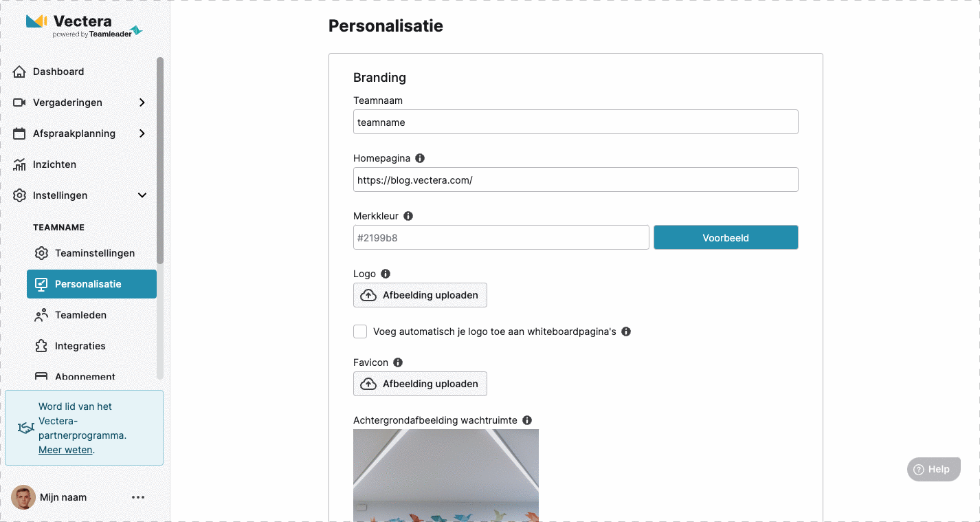The height and width of the screenshot is (522, 980).
Task: Click info icon for Achtergrondafbeelding wachtruimte
Action: click(527, 420)
